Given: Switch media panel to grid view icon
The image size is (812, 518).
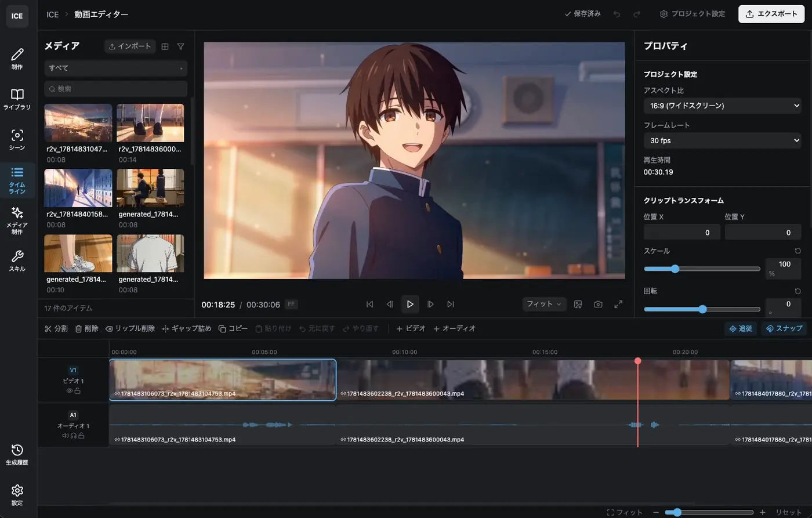Looking at the screenshot, I should 165,46.
